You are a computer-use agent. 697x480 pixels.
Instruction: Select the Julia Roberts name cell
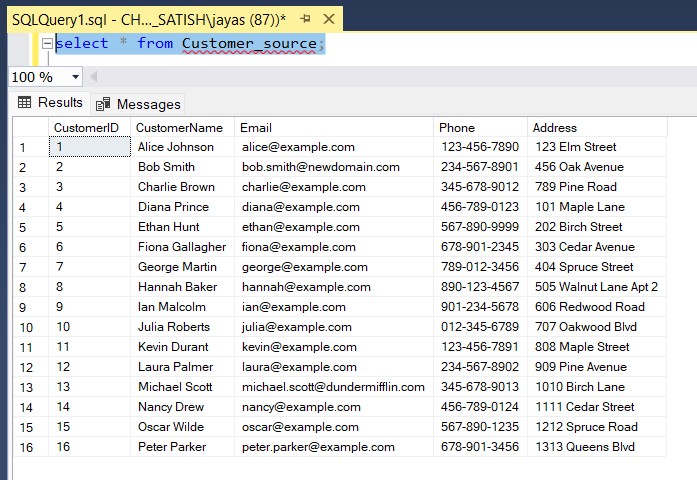point(182,327)
